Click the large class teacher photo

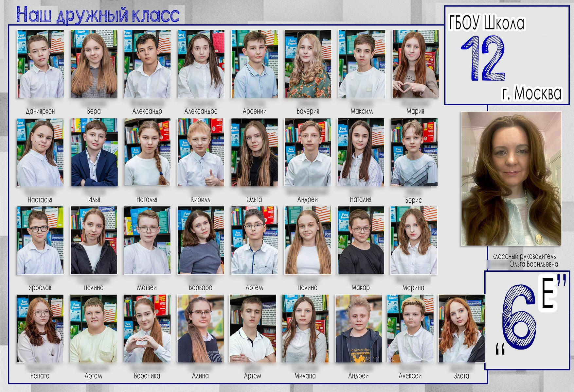tap(511, 179)
